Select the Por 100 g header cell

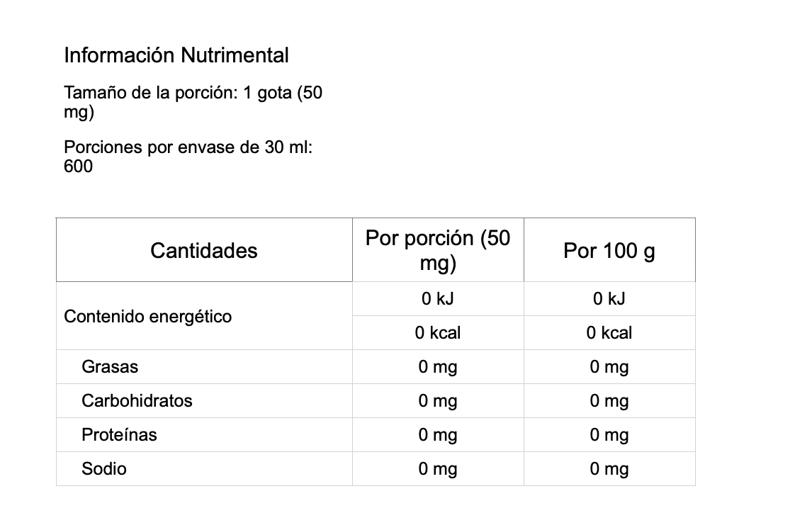pyautogui.click(x=609, y=250)
